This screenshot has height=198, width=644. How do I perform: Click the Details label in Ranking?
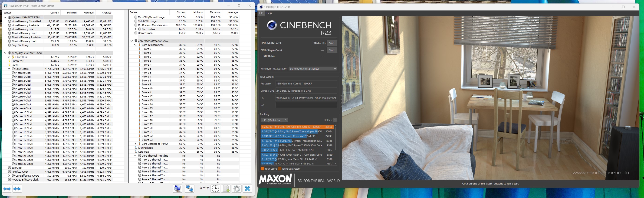tap(328, 120)
